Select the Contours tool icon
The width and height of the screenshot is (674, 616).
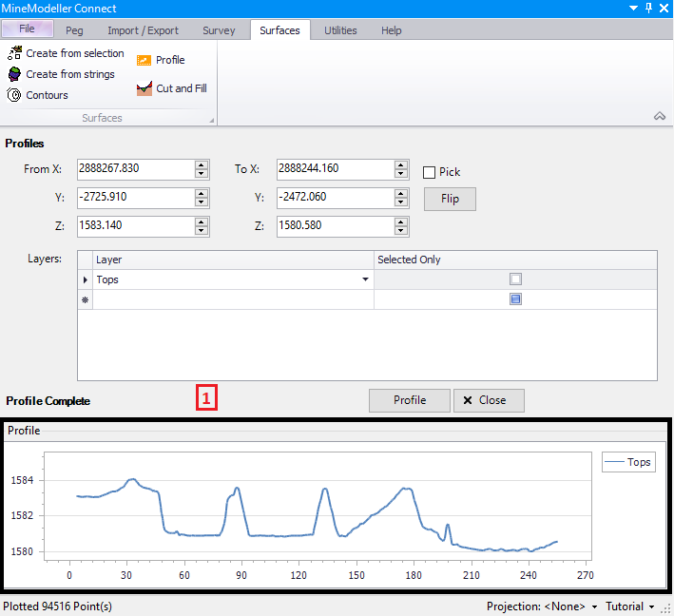[x=15, y=95]
